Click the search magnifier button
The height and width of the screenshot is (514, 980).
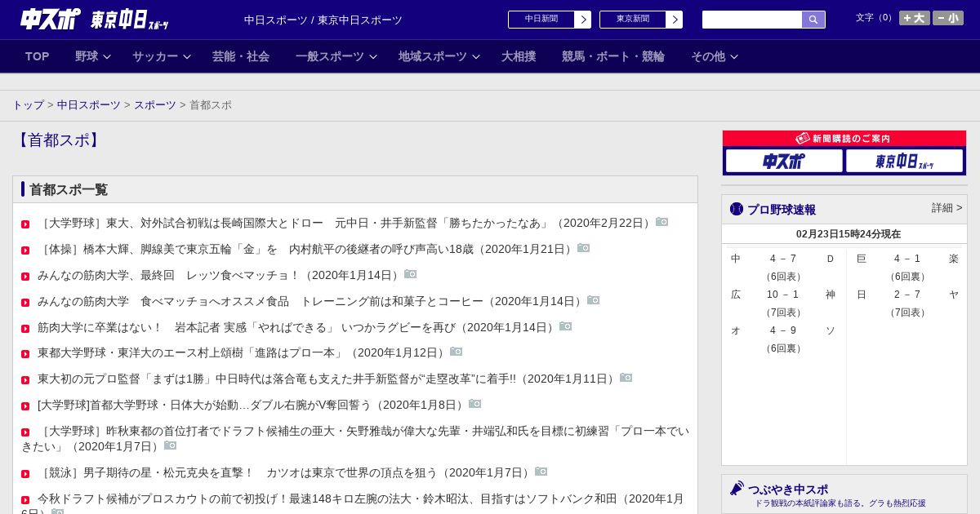(x=813, y=20)
